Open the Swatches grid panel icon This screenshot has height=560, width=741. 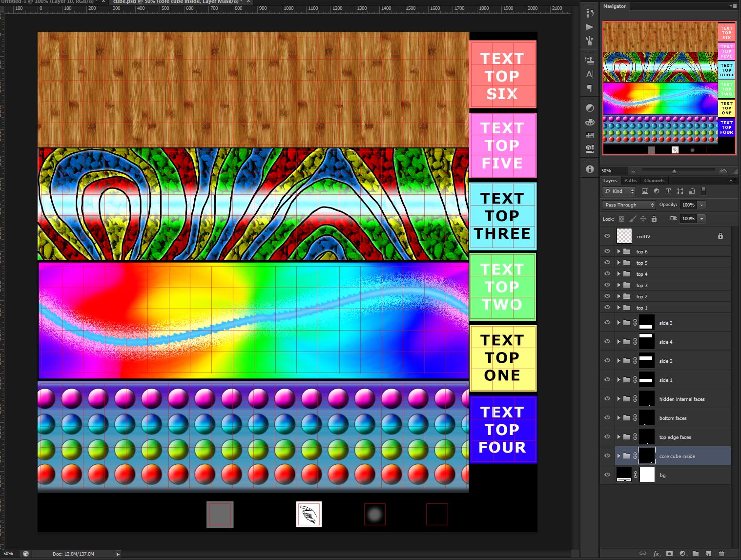pyautogui.click(x=590, y=135)
